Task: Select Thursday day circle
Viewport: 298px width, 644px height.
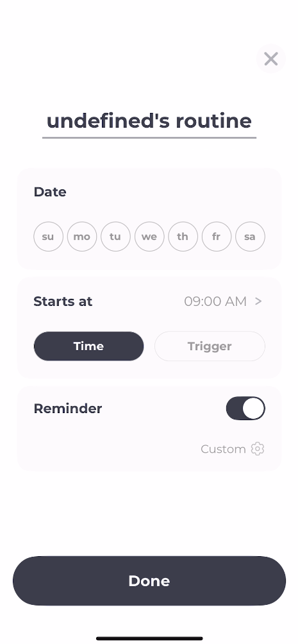Action: pos(183,237)
